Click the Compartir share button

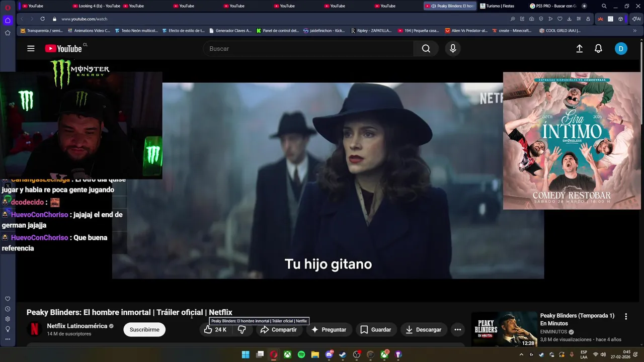(x=279, y=330)
